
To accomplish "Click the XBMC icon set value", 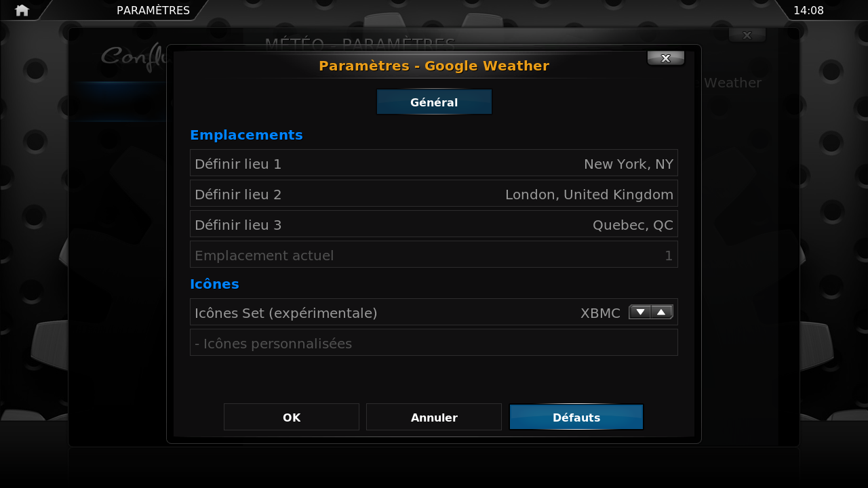I will pos(600,313).
